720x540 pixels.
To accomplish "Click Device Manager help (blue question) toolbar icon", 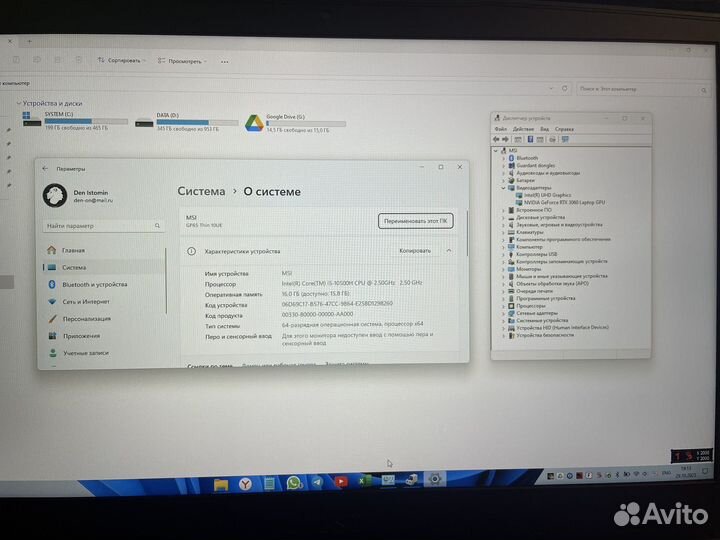I will tap(529, 139).
